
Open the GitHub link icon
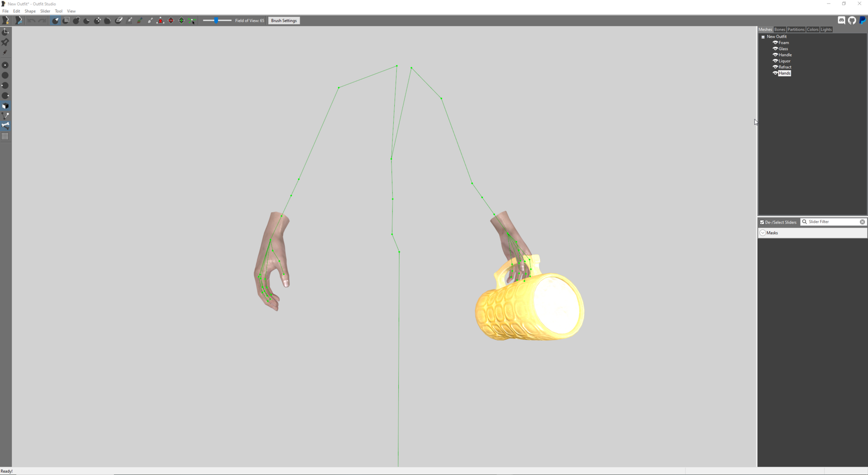(852, 20)
